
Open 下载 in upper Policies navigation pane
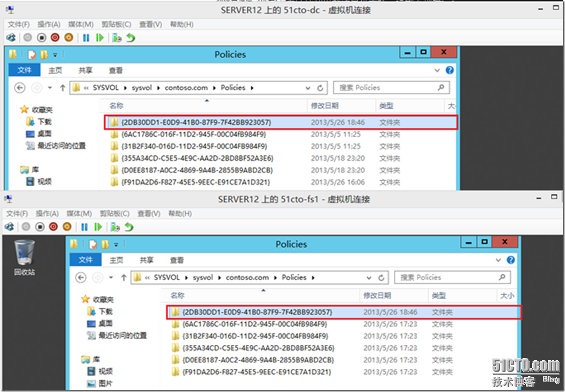(39, 122)
